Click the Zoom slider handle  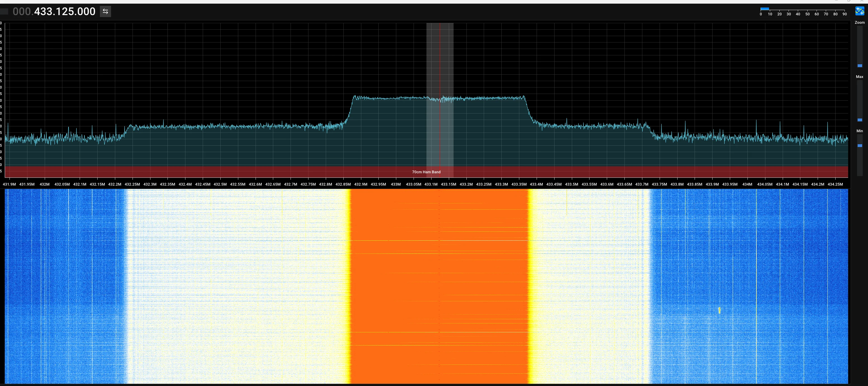point(860,66)
